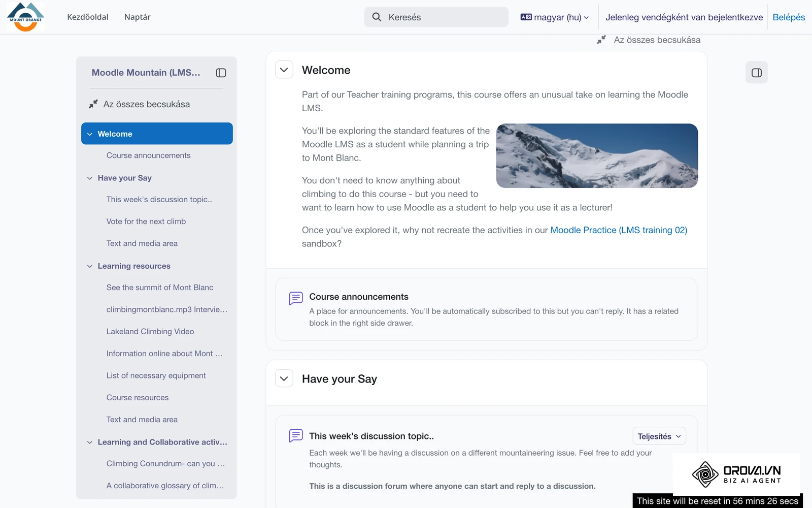Open Moodle Practice (LMS training 02) link

pyautogui.click(x=619, y=230)
